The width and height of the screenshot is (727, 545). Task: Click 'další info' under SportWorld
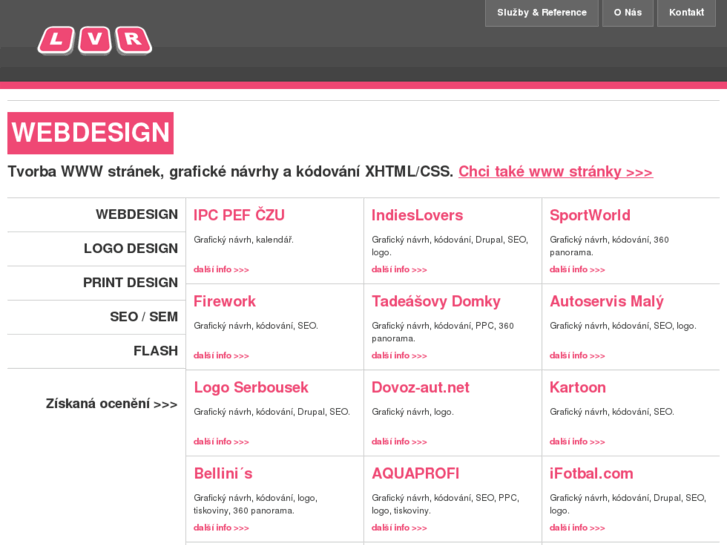click(x=577, y=269)
